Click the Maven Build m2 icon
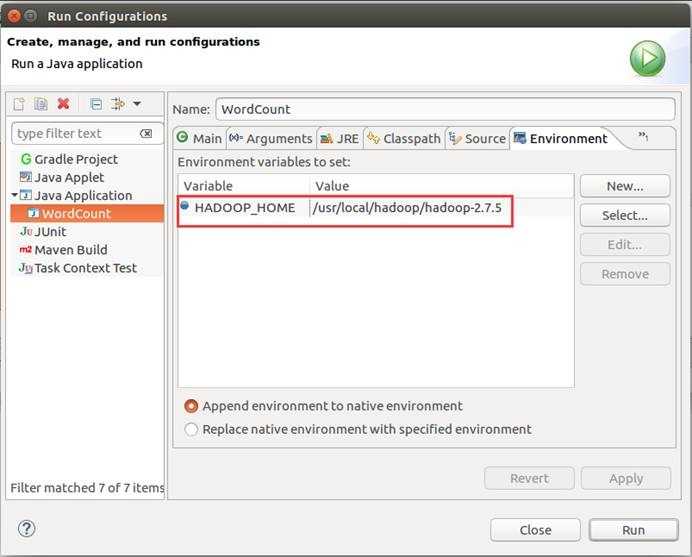This screenshot has width=692, height=557. [26, 250]
